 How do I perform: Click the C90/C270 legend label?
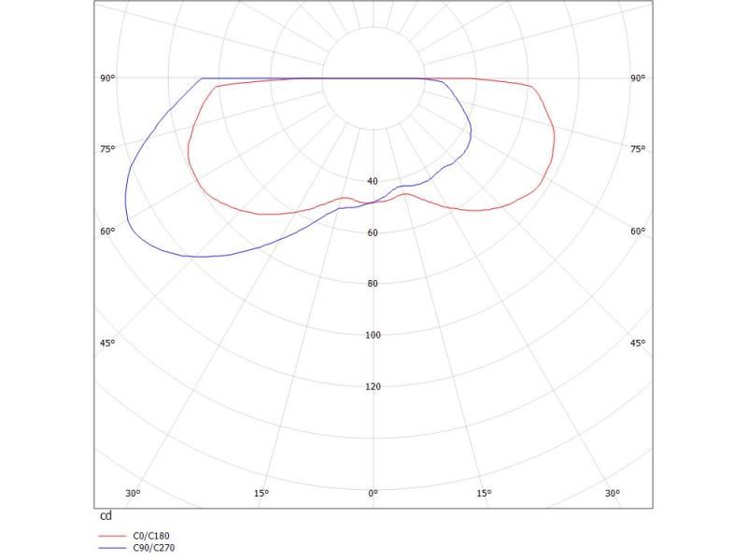tap(153, 548)
